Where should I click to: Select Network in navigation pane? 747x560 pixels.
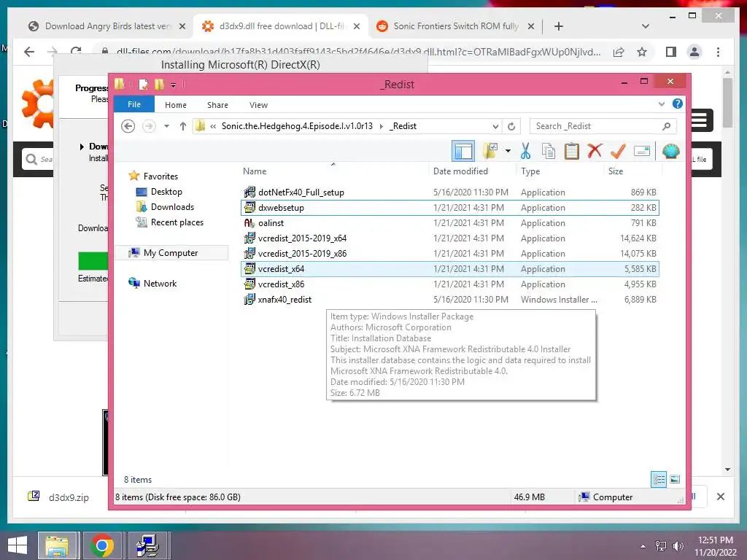click(x=160, y=284)
